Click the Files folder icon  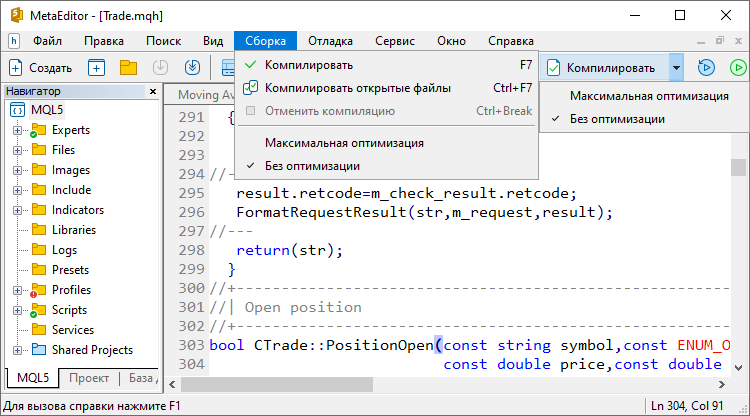coord(39,150)
